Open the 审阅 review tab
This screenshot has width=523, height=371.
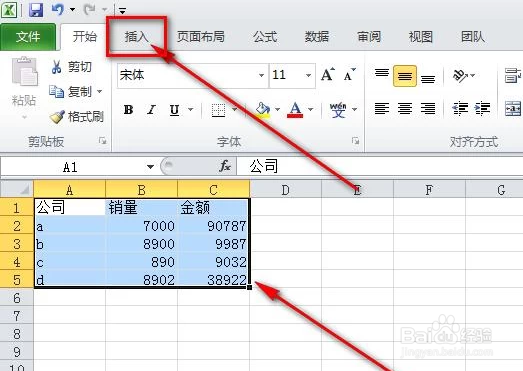369,36
